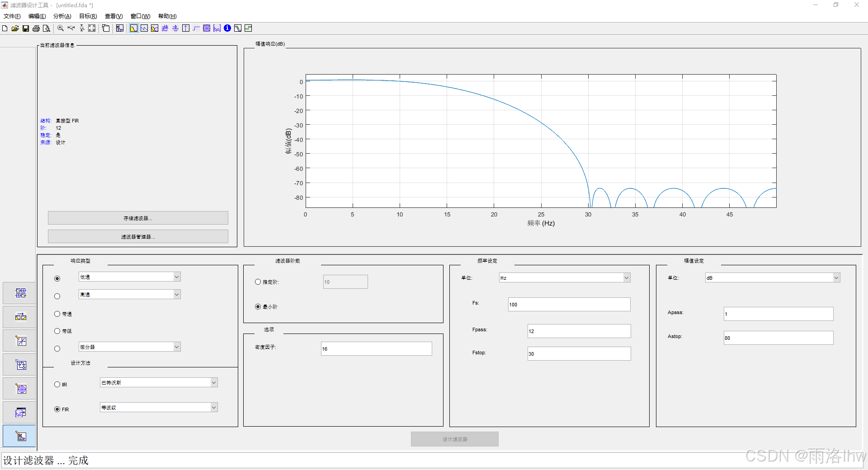Expand the 低通 dropdown
This screenshot has width=868, height=470.
pos(177,277)
